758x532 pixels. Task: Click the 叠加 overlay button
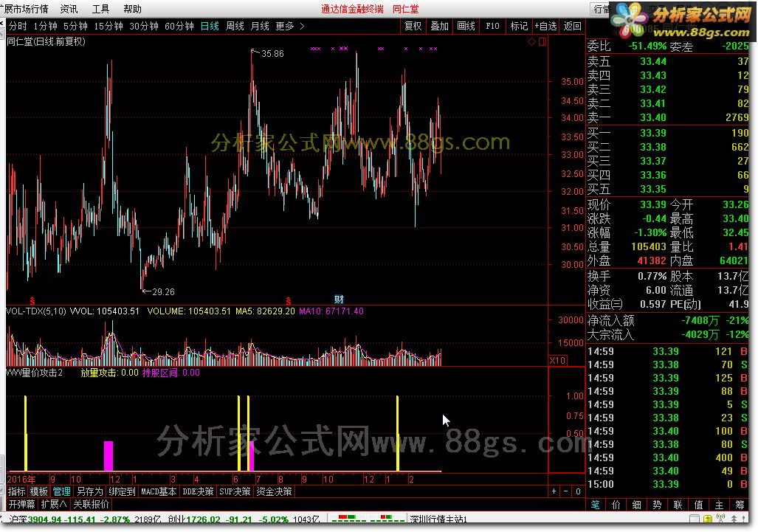tap(439, 26)
